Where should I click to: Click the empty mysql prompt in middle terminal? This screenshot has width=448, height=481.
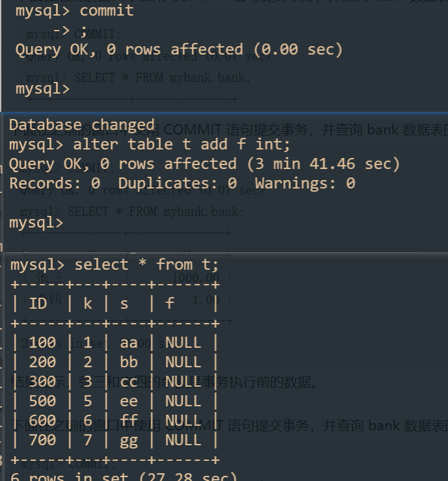[x=36, y=222]
